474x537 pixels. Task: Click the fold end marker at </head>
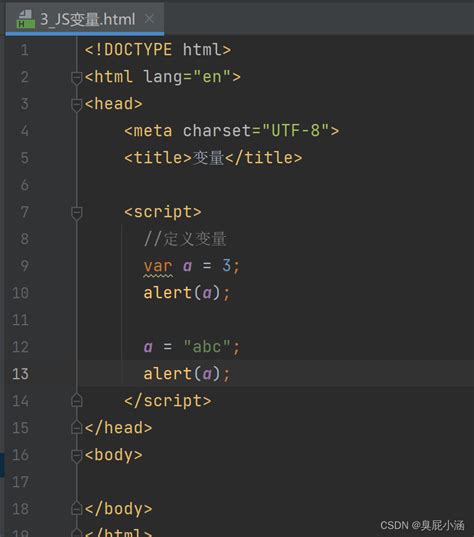coord(76,427)
